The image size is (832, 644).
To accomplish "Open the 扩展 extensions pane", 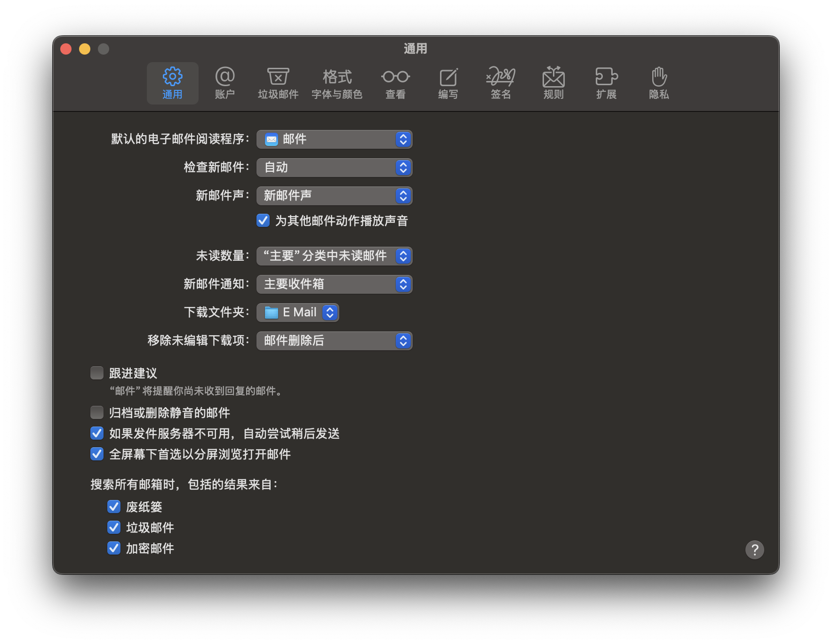I will tap(606, 83).
